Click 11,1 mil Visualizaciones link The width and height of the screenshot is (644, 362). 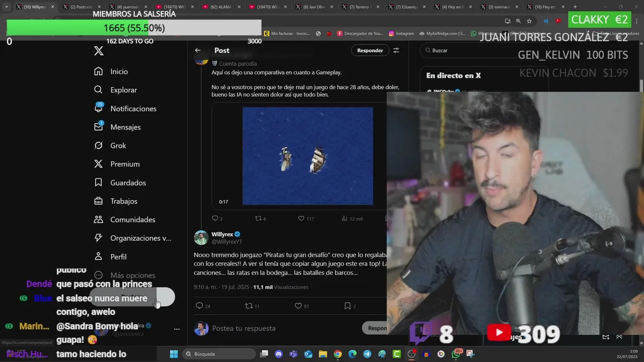pos(281,287)
